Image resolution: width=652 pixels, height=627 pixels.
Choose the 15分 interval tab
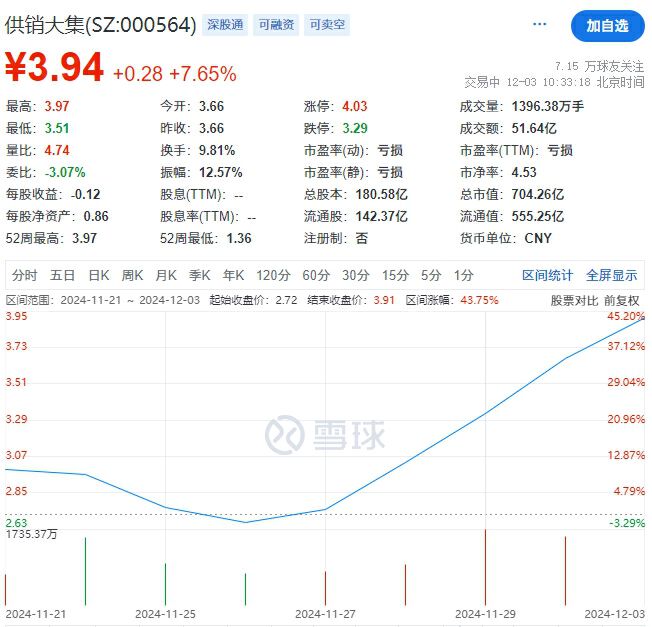point(395,275)
